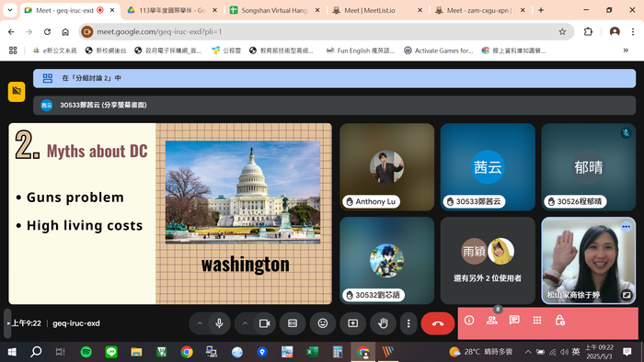Screen dimensions: 644x362
Task: Raise hand using the hand icon
Action: (x=384, y=323)
